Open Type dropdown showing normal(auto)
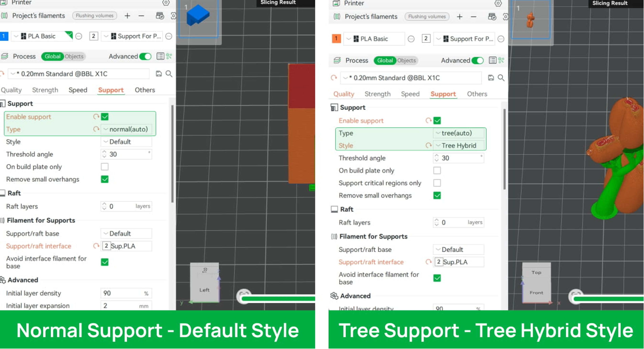Screen dimensions: 644x349 click(126, 129)
